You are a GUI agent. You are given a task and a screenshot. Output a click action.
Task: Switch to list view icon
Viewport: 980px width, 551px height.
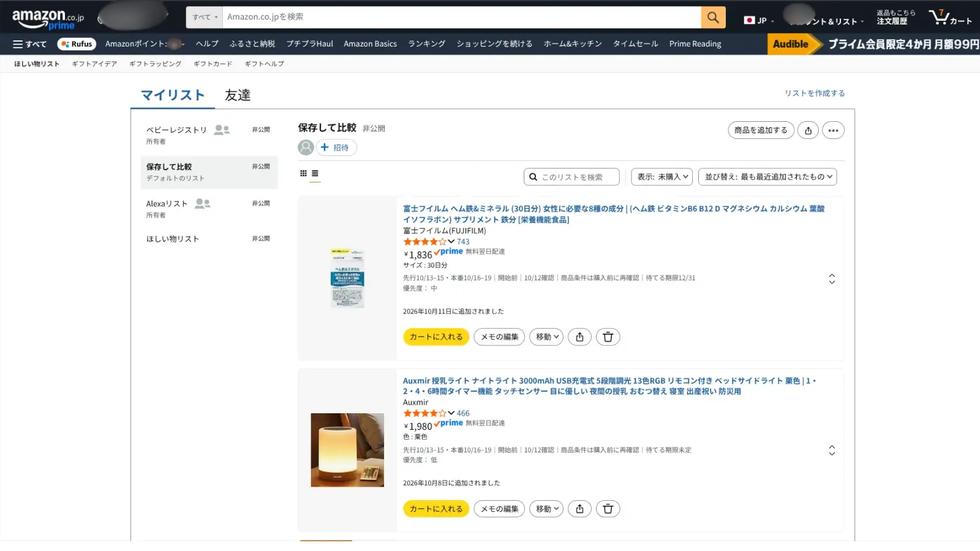click(x=315, y=173)
